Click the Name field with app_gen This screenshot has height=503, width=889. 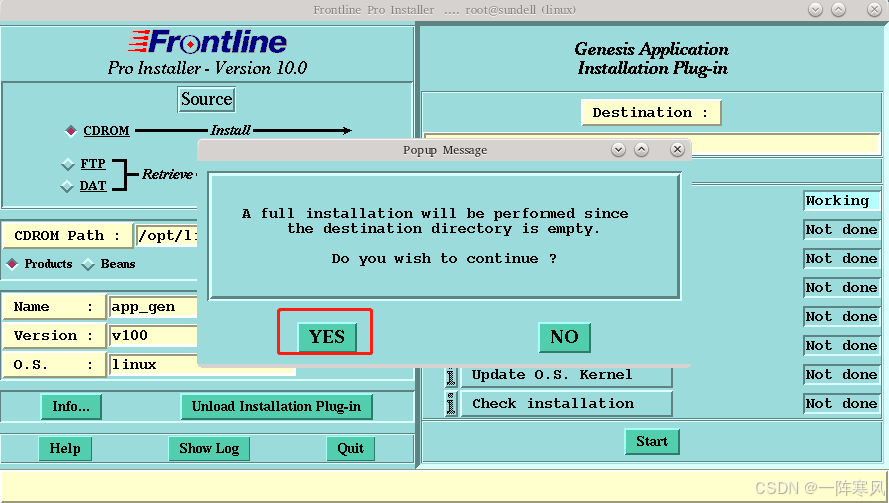[x=153, y=307]
